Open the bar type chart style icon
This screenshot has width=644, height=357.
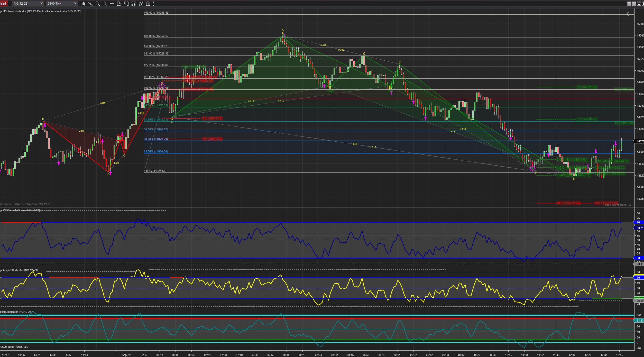click(x=83, y=4)
